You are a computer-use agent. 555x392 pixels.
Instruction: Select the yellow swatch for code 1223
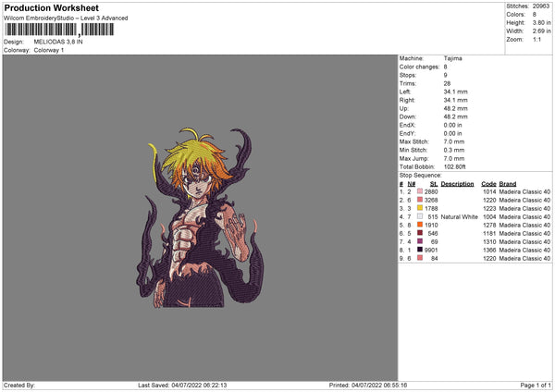[420, 208]
